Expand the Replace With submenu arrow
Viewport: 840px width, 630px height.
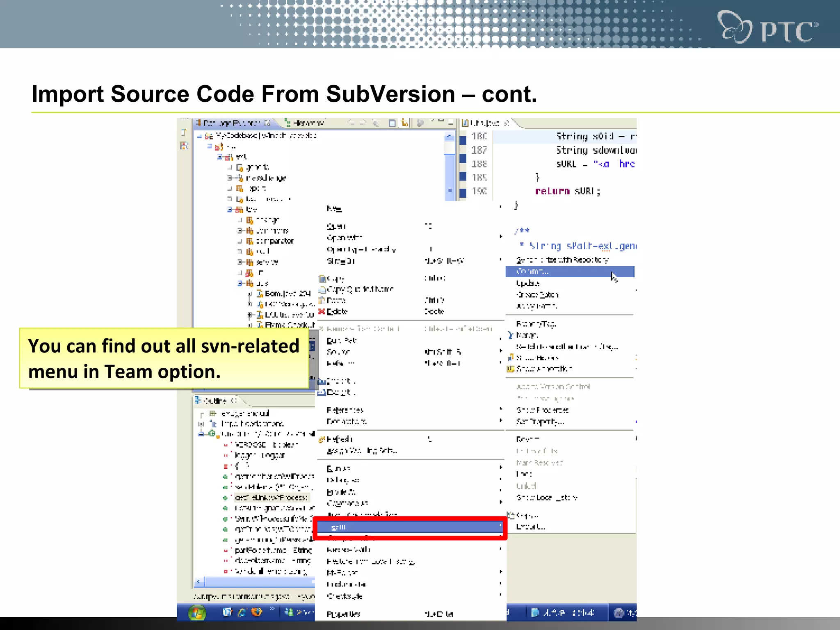[501, 549]
